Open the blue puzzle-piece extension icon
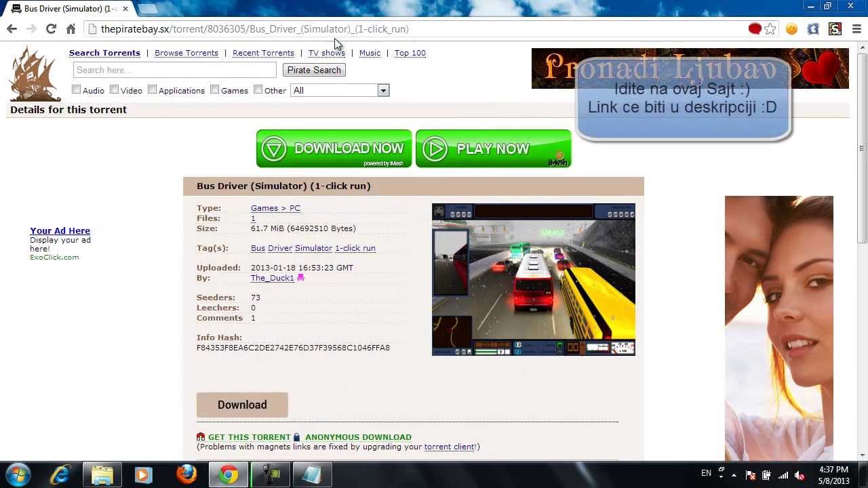 [x=813, y=29]
